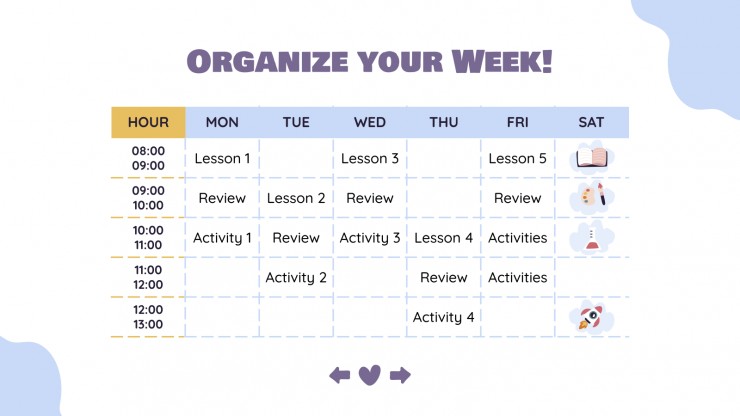Select the paint palette and brush icon

[591, 197]
